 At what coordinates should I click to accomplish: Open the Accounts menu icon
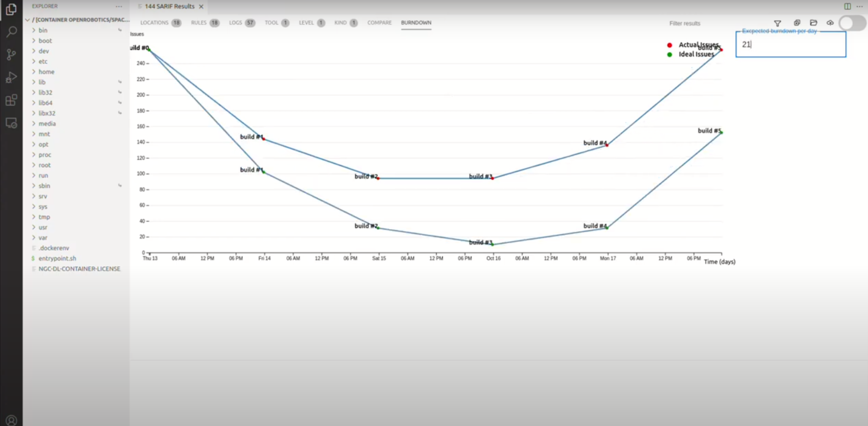coord(11,420)
